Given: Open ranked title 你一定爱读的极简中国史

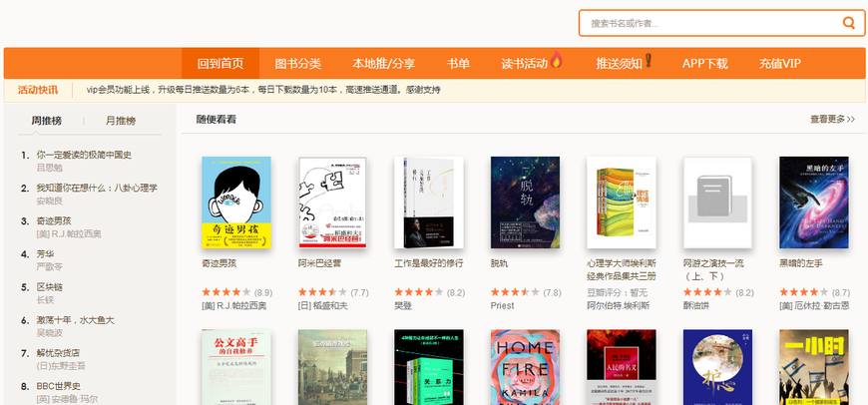Looking at the screenshot, I should tap(84, 155).
